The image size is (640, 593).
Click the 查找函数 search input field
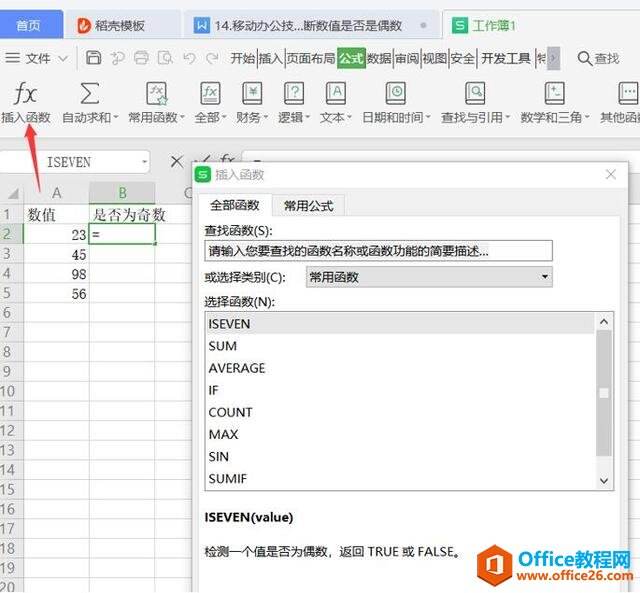pyautogui.click(x=378, y=251)
